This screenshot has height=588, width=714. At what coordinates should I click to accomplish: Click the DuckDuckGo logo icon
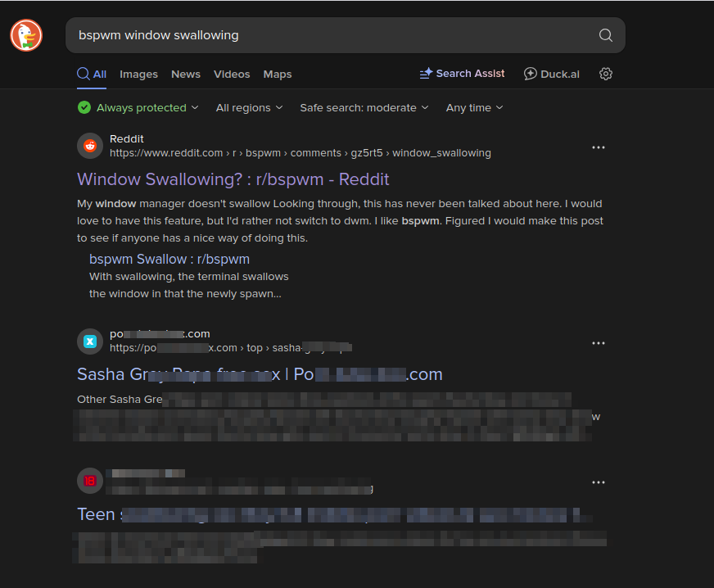26,35
